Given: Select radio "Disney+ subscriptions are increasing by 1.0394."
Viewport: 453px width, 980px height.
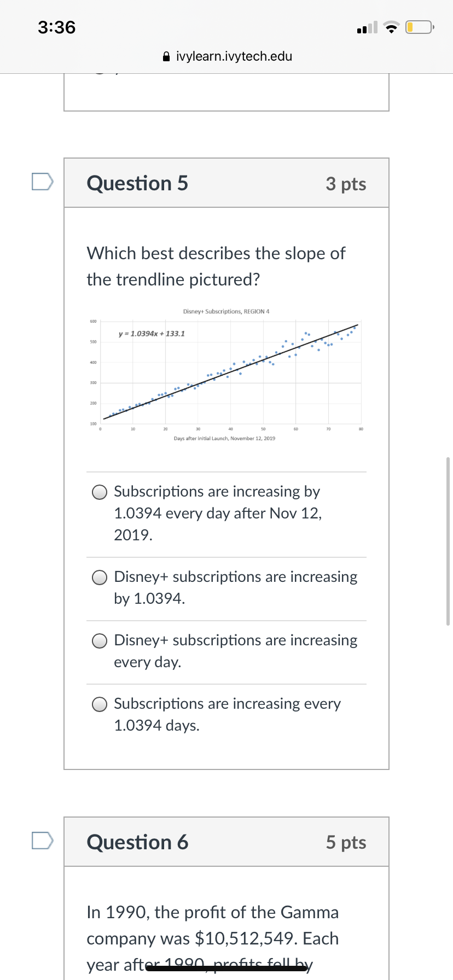Looking at the screenshot, I should click(x=100, y=577).
